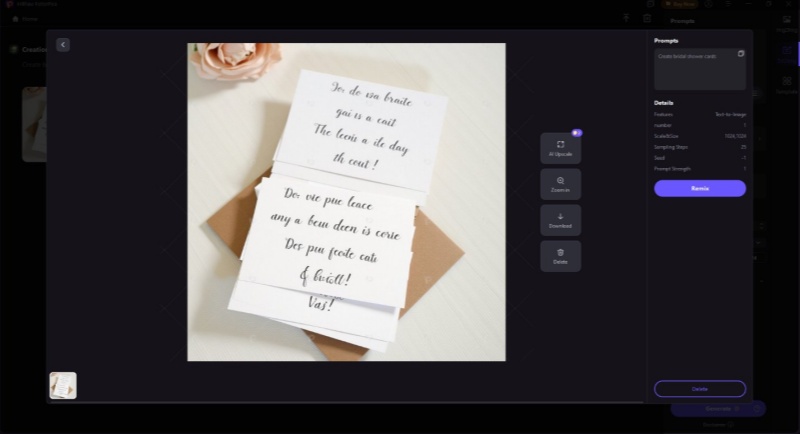This screenshot has width=800, height=434.
Task: Click the outlined Delete button in details panel
Action: point(699,389)
